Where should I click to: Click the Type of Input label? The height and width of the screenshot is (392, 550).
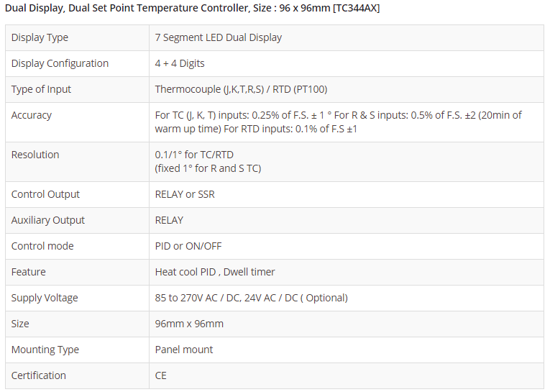tap(41, 89)
